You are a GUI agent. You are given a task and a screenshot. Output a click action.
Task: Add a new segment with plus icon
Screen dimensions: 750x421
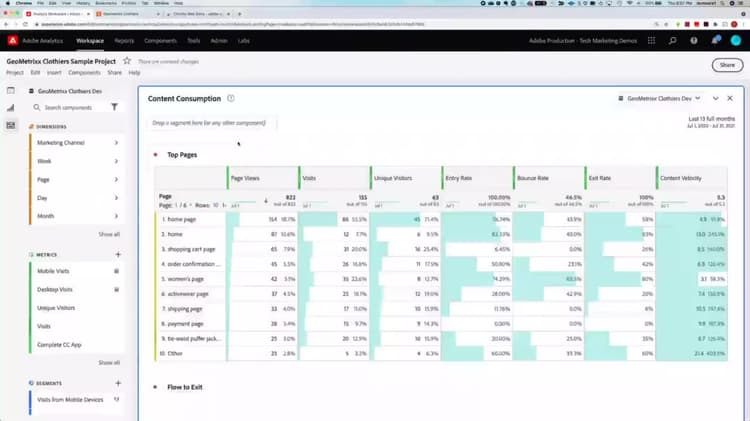coord(118,383)
